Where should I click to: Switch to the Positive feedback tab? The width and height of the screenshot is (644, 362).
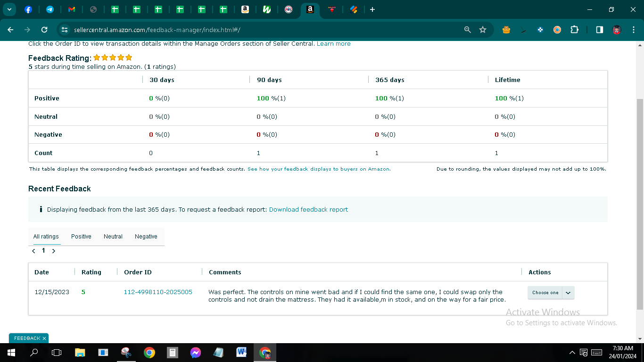tap(81, 237)
